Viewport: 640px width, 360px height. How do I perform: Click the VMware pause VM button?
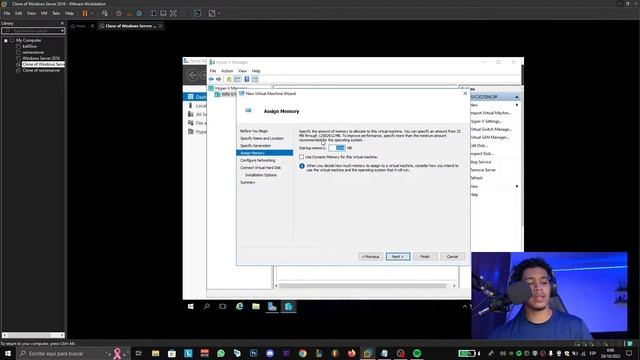[85, 13]
